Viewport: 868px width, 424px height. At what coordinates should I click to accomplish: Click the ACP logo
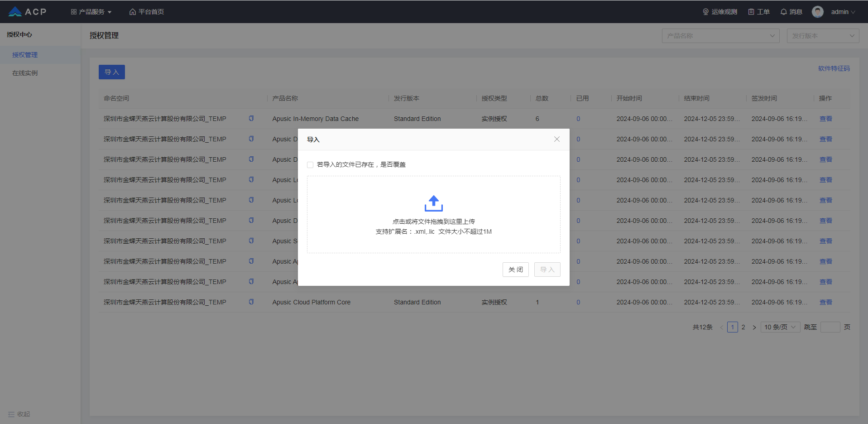pos(27,12)
